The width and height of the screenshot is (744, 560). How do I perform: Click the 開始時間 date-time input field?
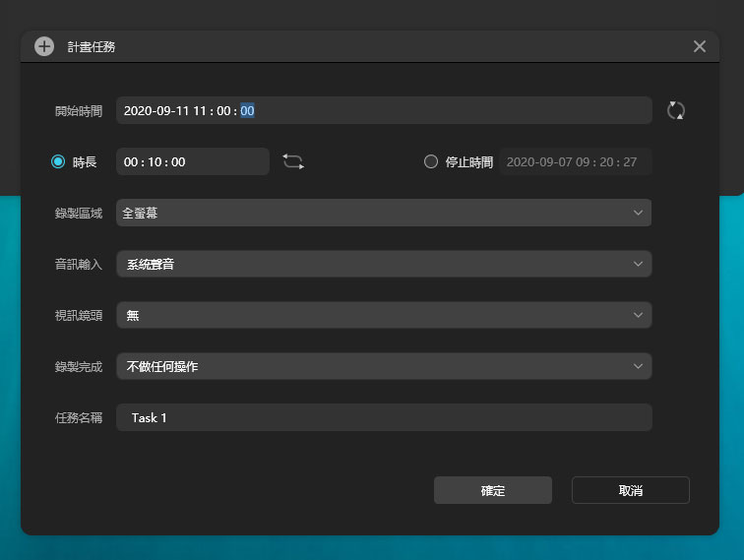click(x=384, y=110)
